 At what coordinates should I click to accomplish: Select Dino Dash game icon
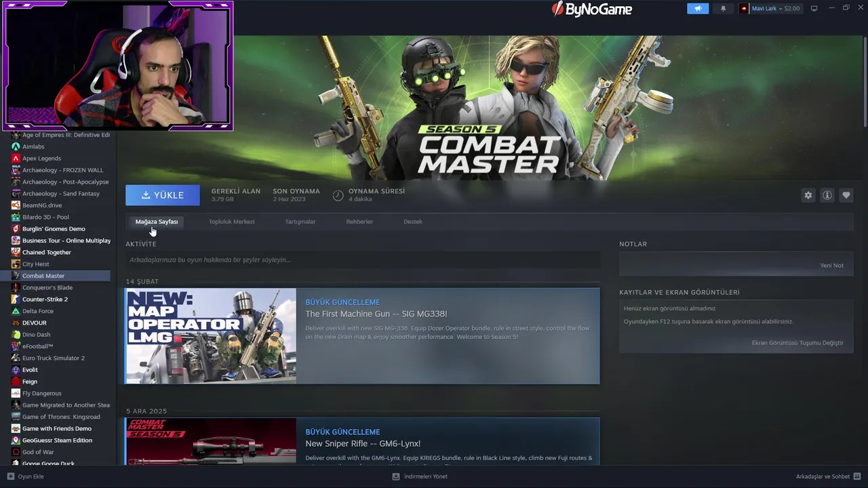16,334
